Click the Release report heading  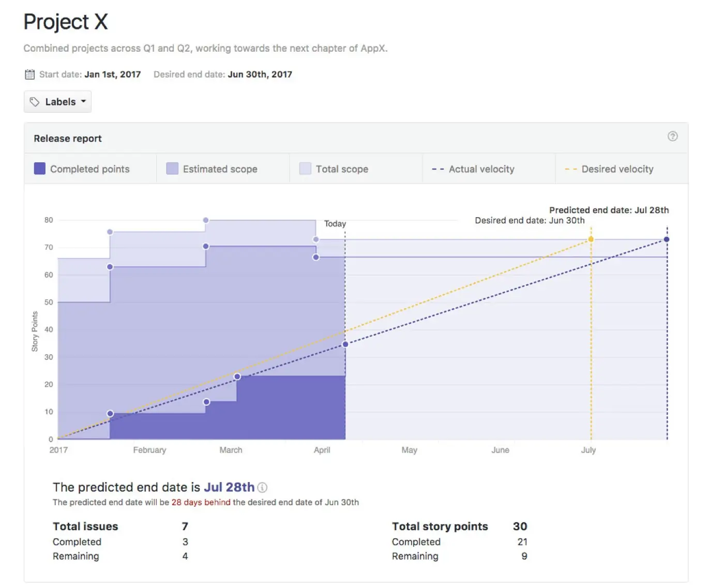tap(68, 139)
